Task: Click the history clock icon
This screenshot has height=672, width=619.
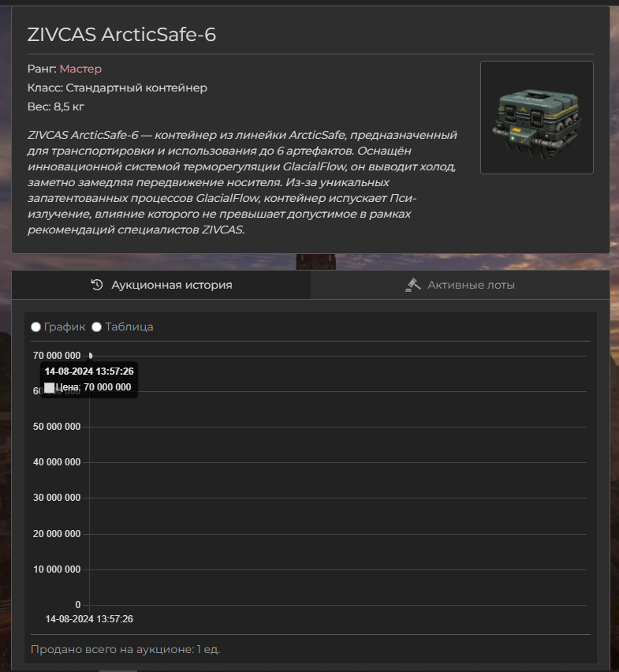Action: pyautogui.click(x=97, y=285)
